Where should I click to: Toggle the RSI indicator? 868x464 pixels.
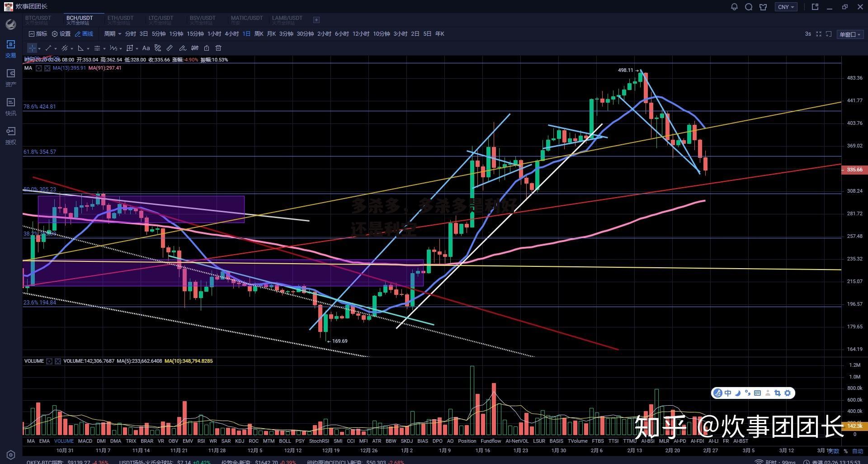click(x=201, y=441)
